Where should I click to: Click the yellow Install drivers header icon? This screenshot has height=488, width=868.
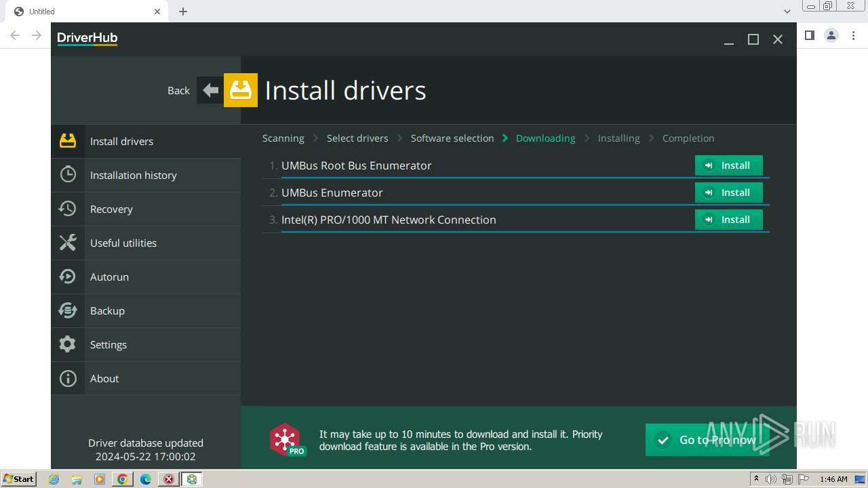241,90
